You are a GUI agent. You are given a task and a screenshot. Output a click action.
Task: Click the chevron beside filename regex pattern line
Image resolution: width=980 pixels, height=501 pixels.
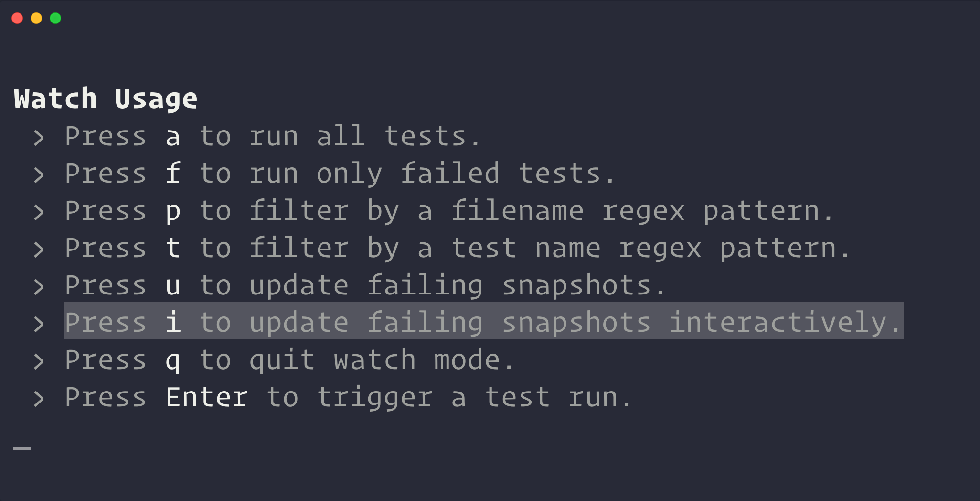point(39,212)
